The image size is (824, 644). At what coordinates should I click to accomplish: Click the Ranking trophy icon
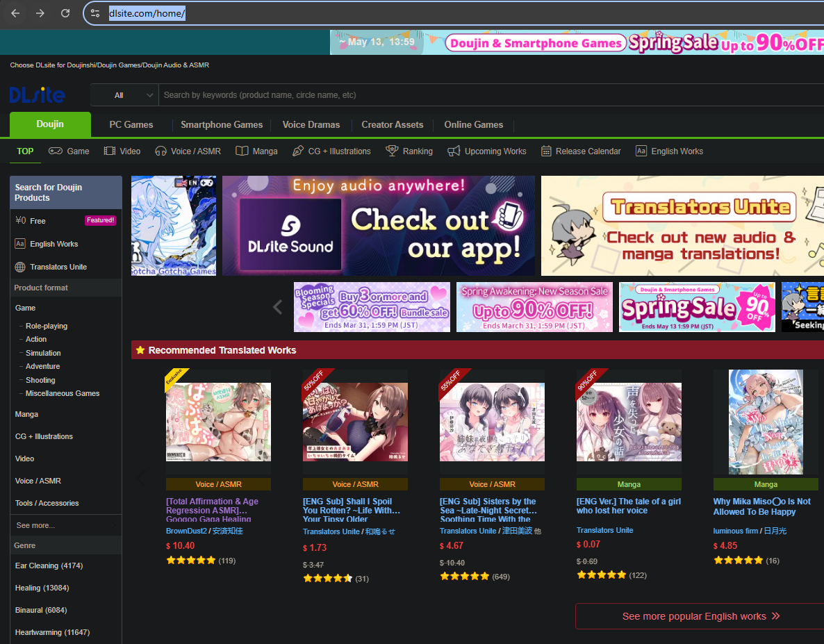point(392,151)
